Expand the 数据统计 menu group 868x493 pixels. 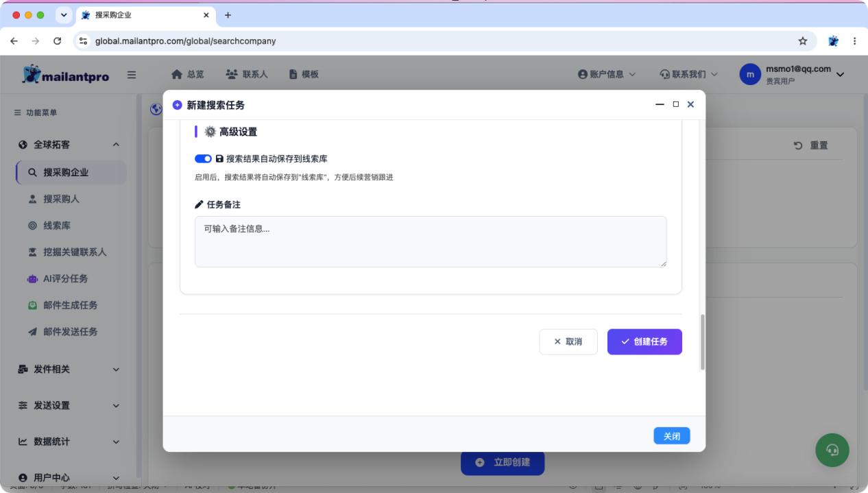coord(69,442)
